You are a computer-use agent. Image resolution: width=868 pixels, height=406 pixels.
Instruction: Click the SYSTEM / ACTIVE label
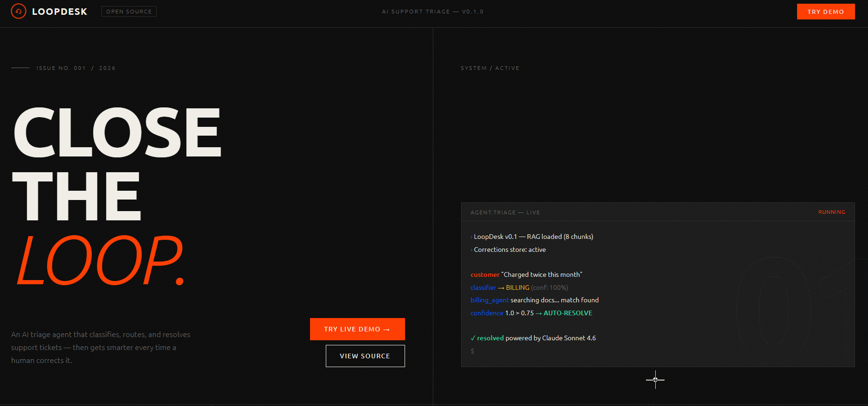(490, 68)
